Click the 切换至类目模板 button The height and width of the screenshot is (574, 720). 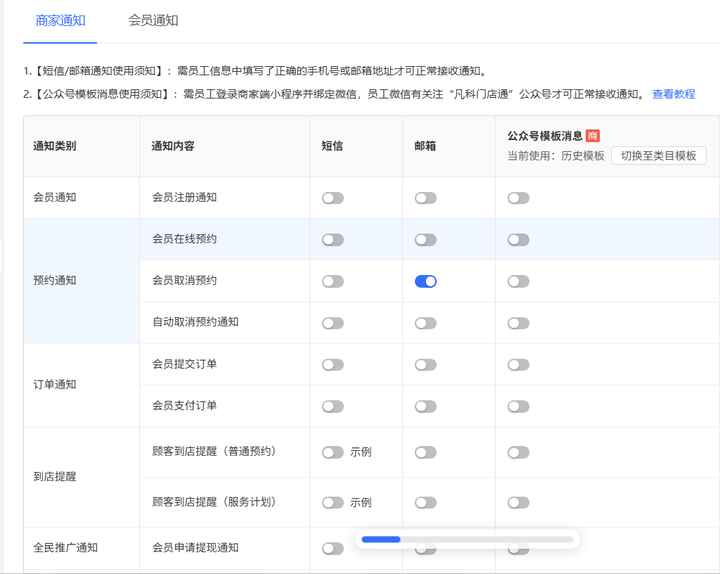tap(658, 156)
